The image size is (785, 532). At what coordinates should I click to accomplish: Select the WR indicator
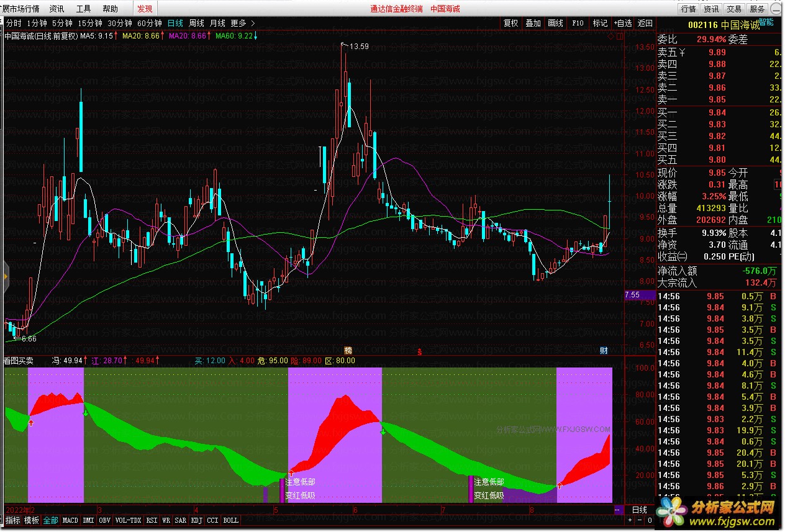point(166,520)
